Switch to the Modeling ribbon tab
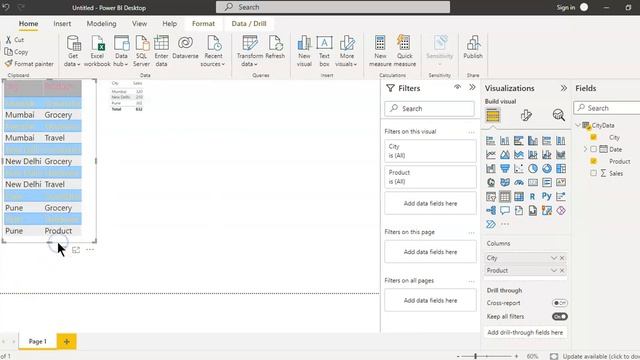Viewport: 640px width, 360px height. pyautogui.click(x=101, y=24)
